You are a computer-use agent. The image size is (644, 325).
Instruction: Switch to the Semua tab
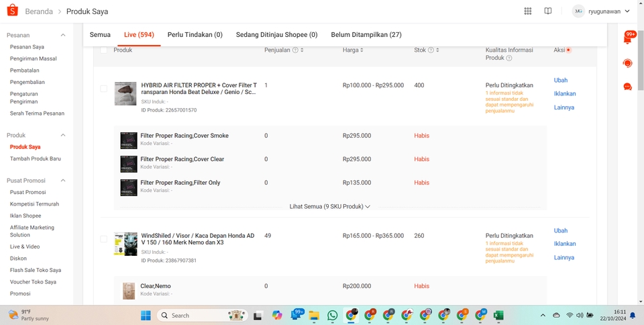(100, 35)
